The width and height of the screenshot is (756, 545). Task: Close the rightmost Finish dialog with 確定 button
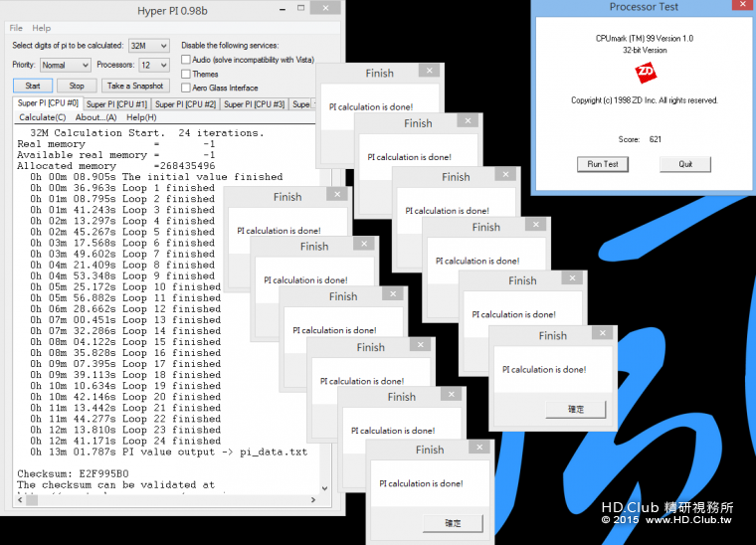[603, 333]
